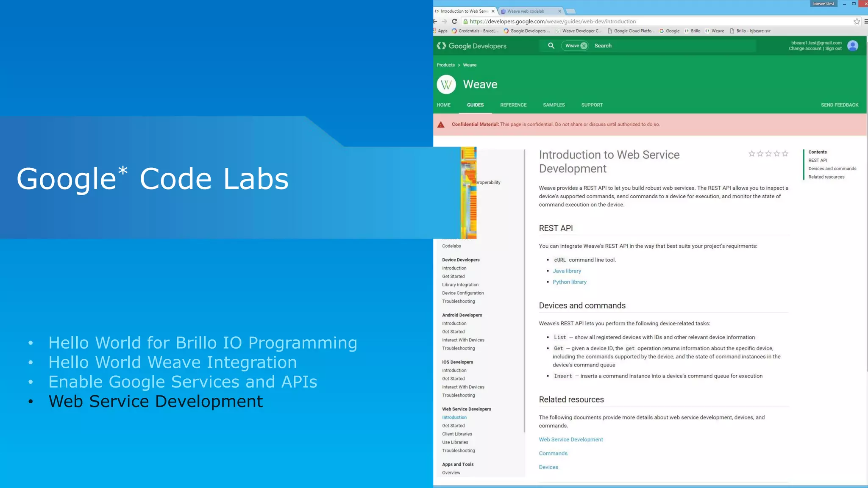Open the Devices resource link
This screenshot has width=868, height=488.
pyautogui.click(x=548, y=467)
